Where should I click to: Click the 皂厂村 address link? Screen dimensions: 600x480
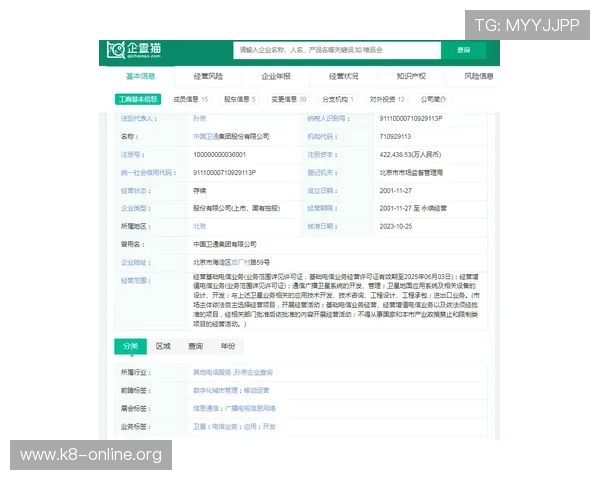coord(241,262)
